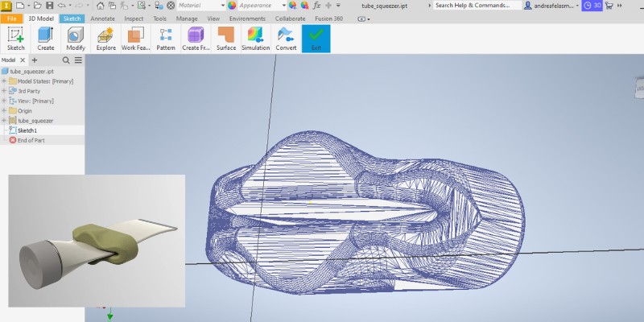Switch to the Annotate ribbon tab
Screen dimensions: 644x322
click(x=102, y=17)
